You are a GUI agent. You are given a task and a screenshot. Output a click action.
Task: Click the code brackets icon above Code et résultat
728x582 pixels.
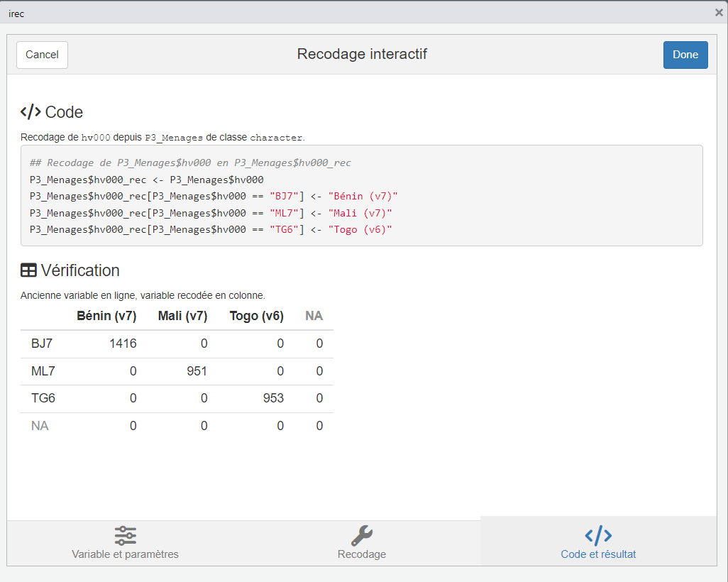coord(598,536)
